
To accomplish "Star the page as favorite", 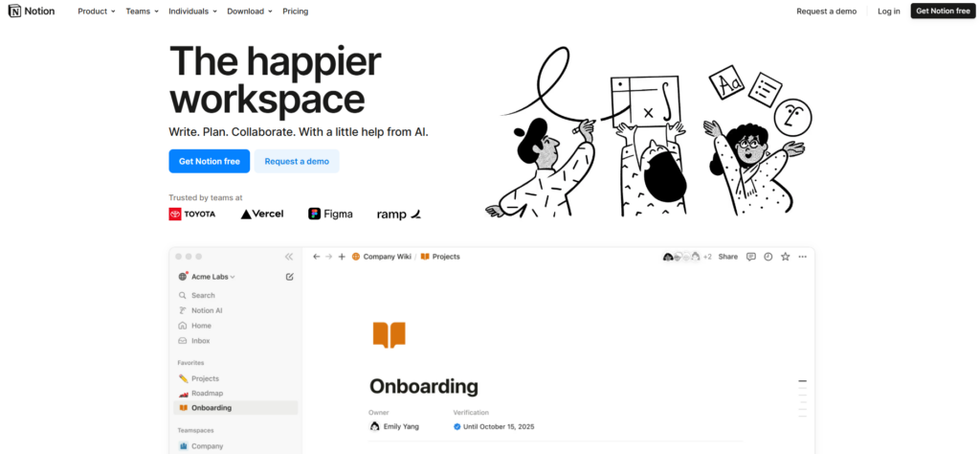I will click(x=785, y=257).
